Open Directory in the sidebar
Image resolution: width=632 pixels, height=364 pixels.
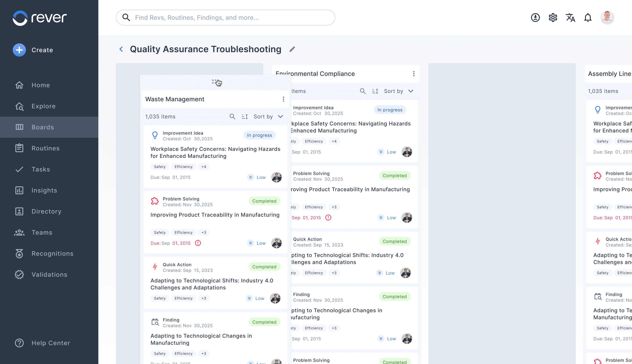49,211
